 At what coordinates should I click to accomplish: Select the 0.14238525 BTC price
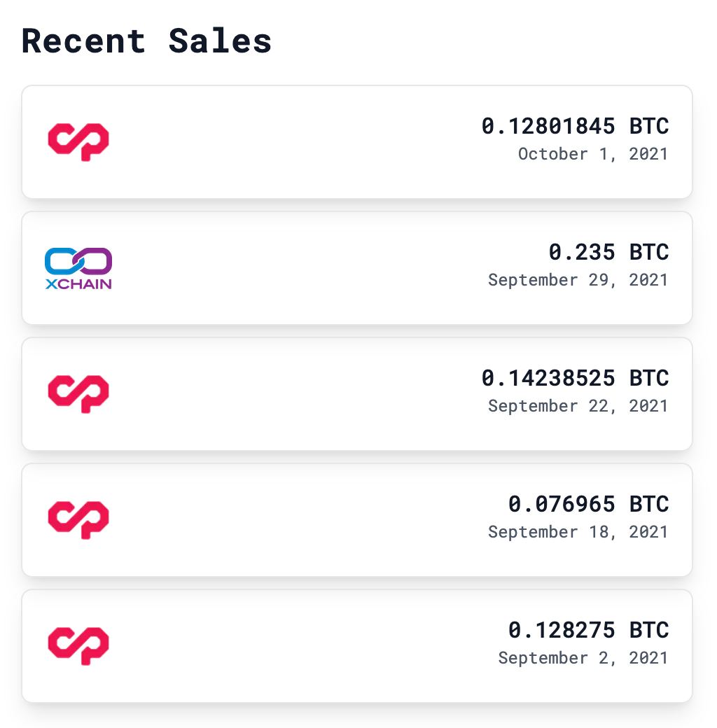(575, 378)
